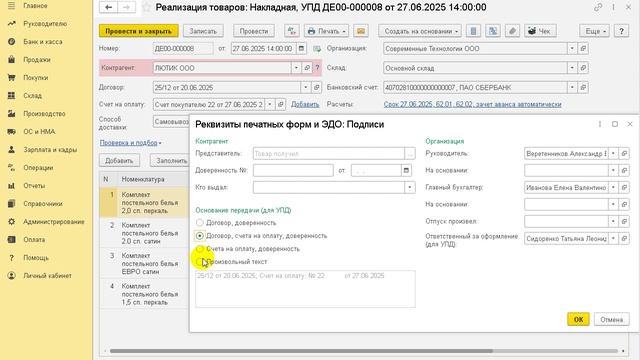Click the Дт/Кт postings icon

pos(291,31)
